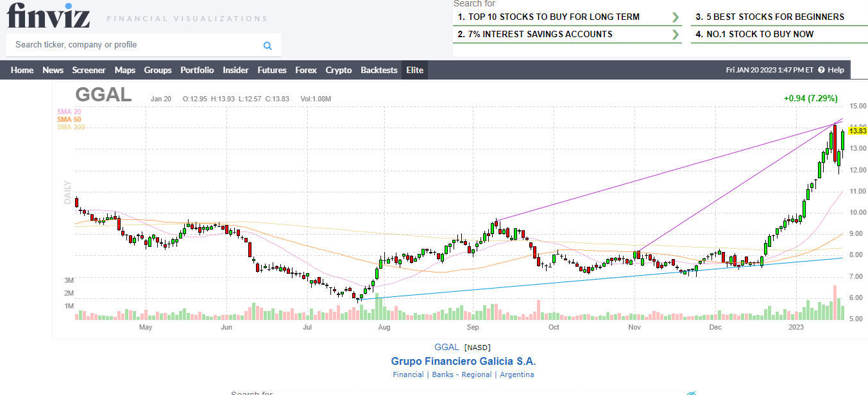Viewport: 868px width, 395px height.
Task: Click the search magnifier icon
Action: [x=268, y=46]
